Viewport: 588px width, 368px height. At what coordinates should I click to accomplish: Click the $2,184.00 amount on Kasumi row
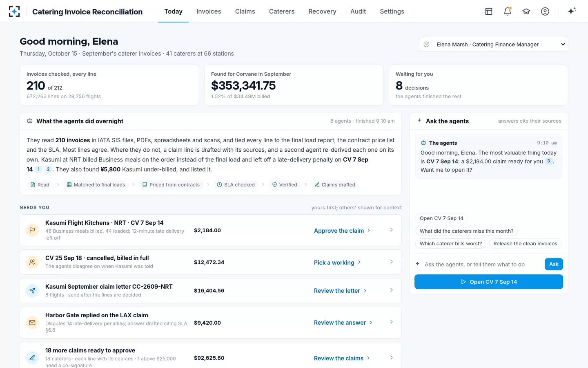207,230
